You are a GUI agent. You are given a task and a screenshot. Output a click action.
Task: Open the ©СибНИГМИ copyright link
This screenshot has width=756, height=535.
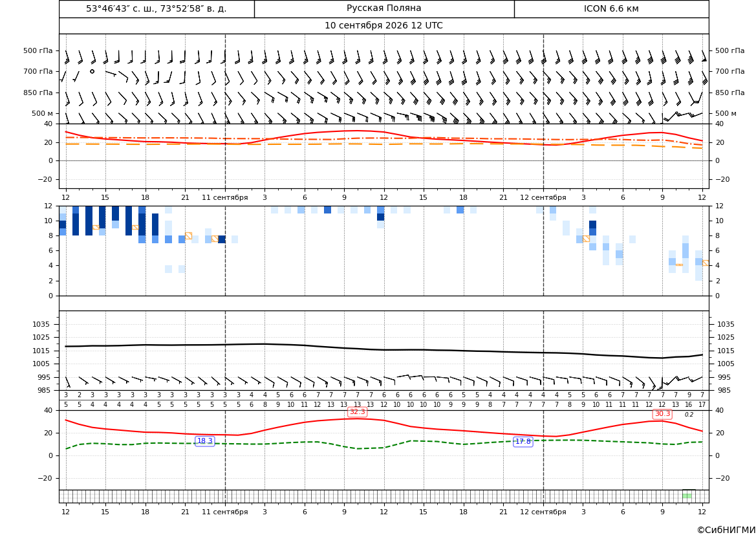(726, 530)
